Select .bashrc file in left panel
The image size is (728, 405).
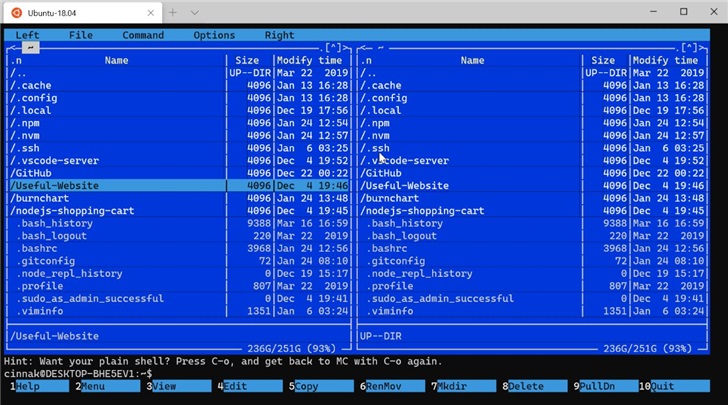click(x=40, y=248)
